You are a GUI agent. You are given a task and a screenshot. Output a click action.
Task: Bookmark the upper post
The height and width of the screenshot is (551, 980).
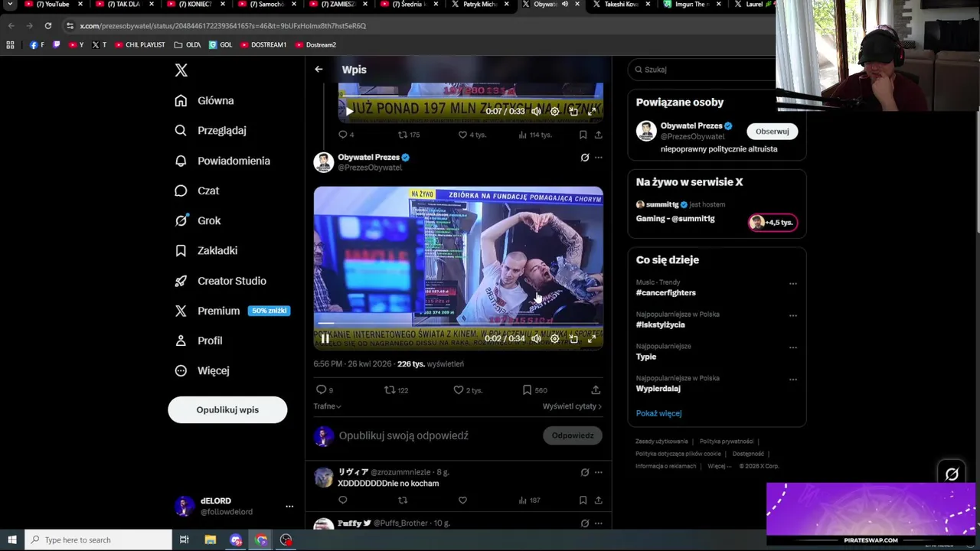(583, 135)
